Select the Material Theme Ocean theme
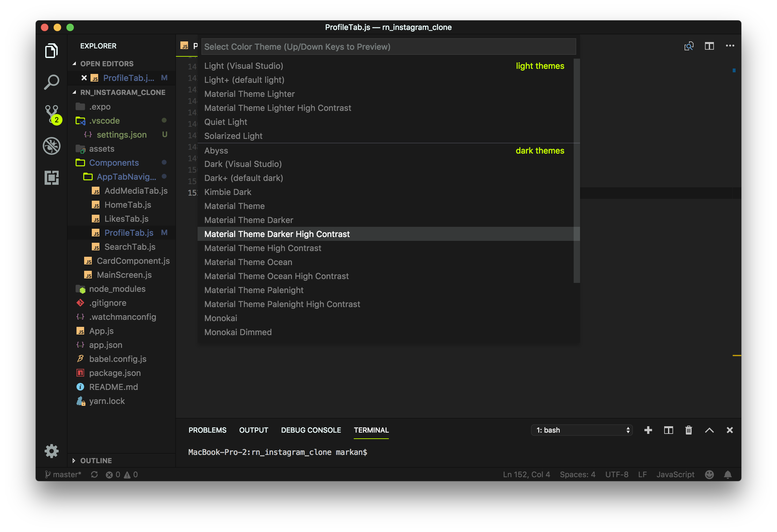Screen dimensions: 777x532 coord(248,262)
